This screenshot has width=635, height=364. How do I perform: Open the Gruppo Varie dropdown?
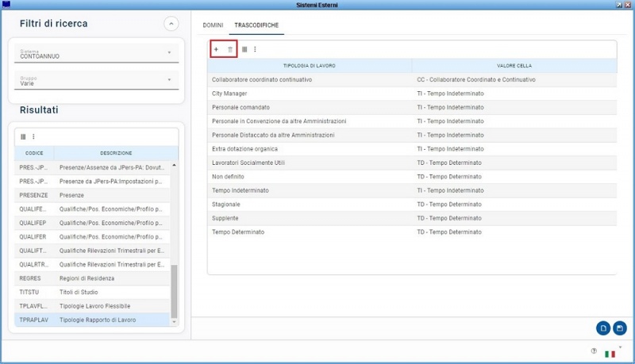[96, 80]
